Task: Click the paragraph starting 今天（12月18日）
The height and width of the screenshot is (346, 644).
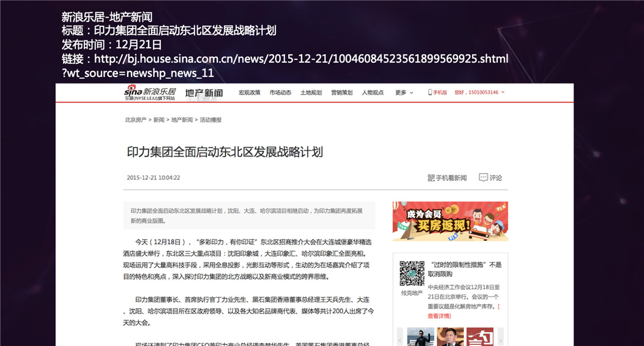Action: click(247, 260)
